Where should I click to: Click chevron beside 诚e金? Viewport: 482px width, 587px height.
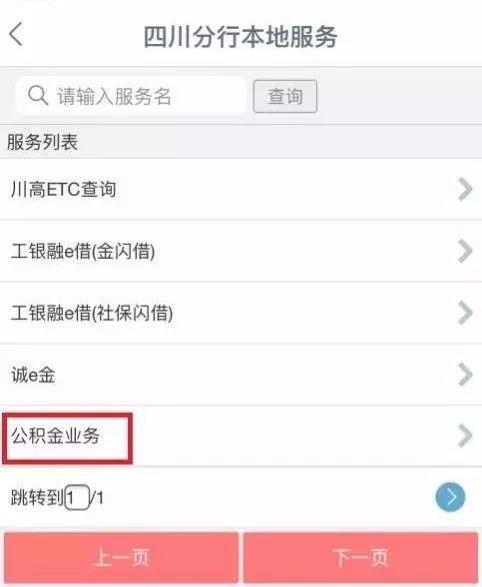pos(465,374)
